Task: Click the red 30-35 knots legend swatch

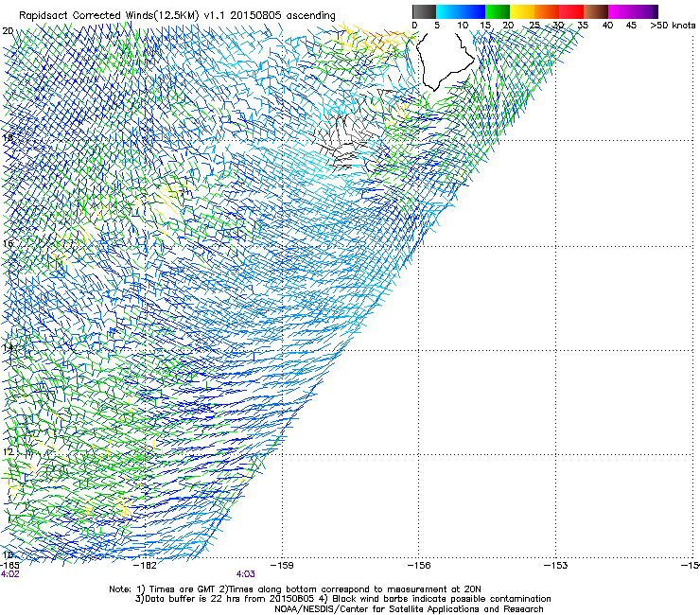Action: click(571, 11)
